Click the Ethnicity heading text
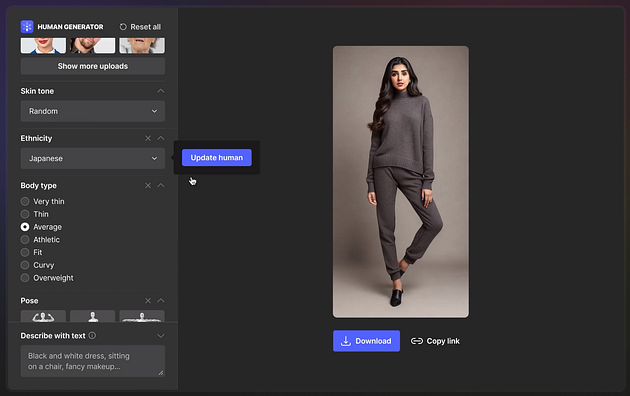 (x=36, y=138)
